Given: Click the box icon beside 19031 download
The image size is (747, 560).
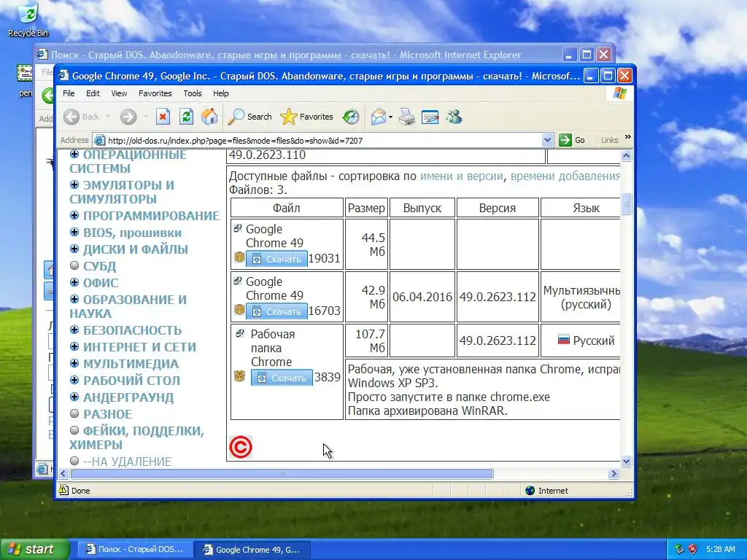Looking at the screenshot, I should tap(239, 257).
